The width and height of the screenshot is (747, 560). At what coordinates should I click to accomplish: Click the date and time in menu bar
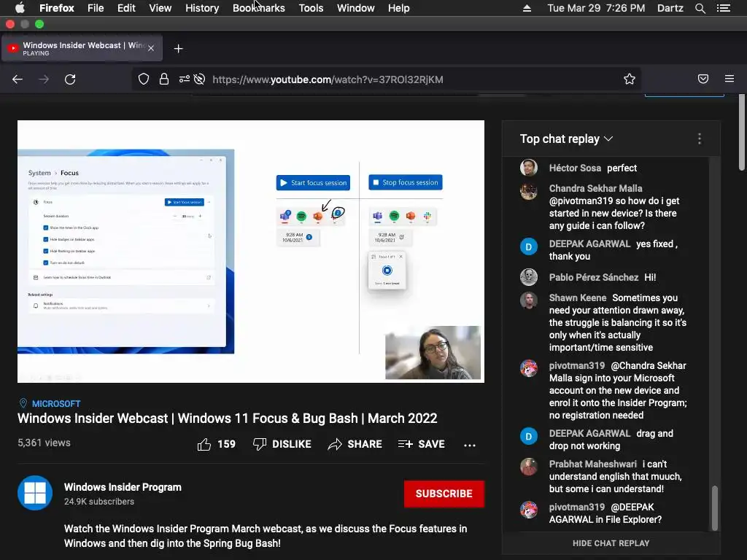pyautogui.click(x=596, y=8)
